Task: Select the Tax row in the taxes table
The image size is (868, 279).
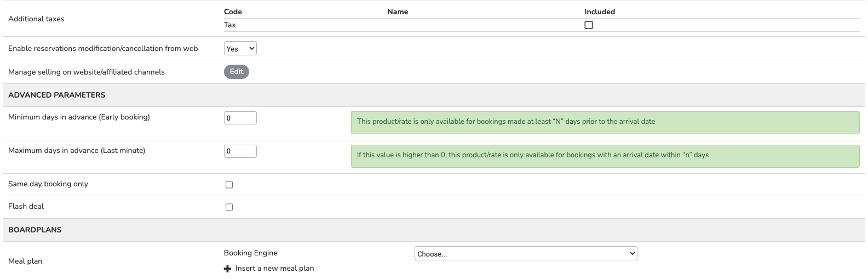Action: [230, 25]
